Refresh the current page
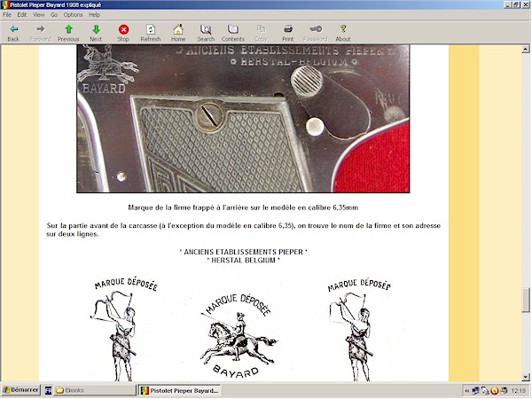Screen dimensions: 532x399 (151, 33)
